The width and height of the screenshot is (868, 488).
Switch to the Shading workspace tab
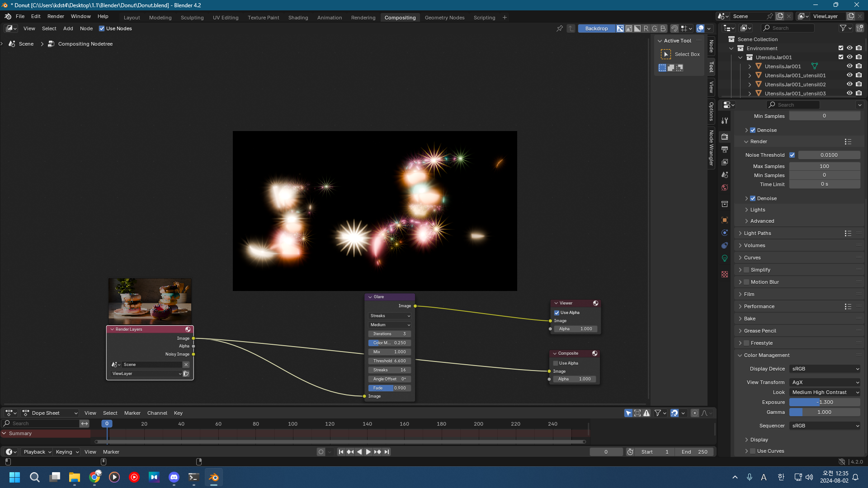coord(298,18)
